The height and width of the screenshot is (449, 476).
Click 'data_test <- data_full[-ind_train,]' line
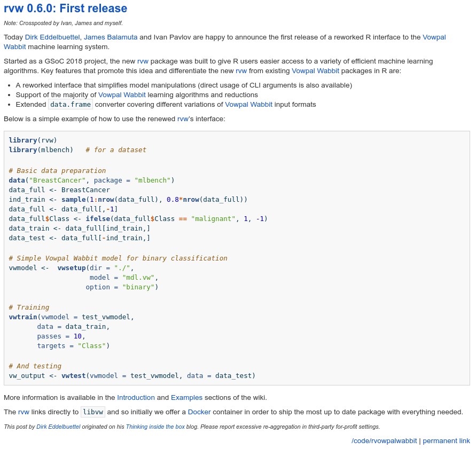coord(80,238)
